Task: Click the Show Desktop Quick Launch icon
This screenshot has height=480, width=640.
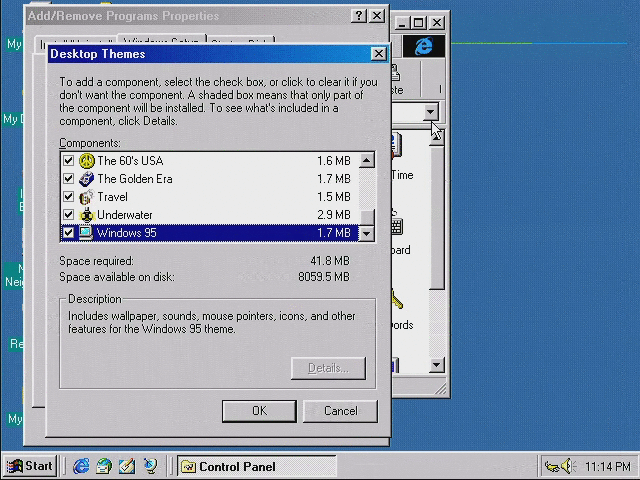Action: tap(127, 466)
